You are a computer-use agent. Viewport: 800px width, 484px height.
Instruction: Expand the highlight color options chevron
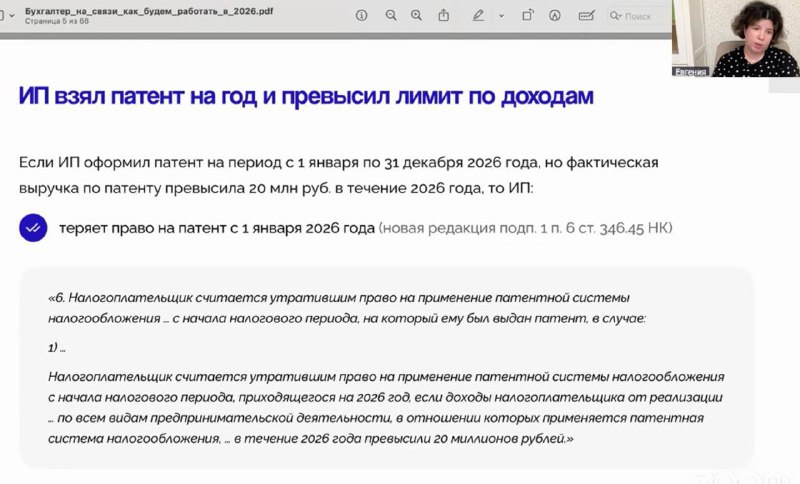pos(501,15)
